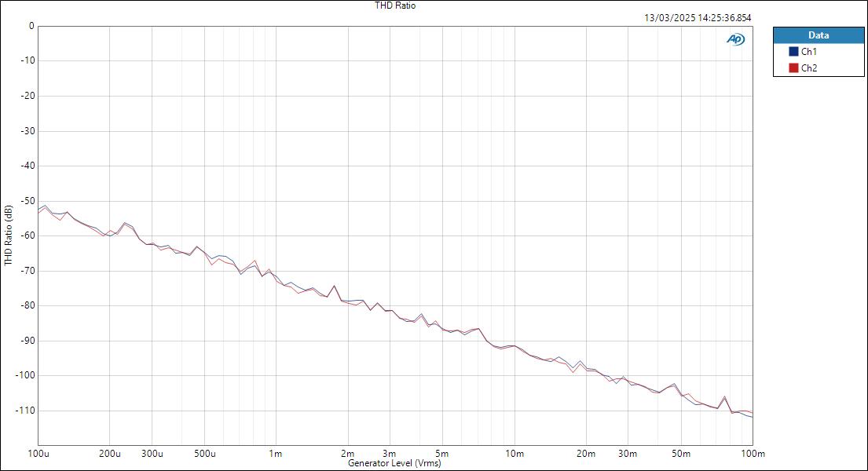Click the 10m tick label
Screen dimensions: 868x471
point(513,453)
